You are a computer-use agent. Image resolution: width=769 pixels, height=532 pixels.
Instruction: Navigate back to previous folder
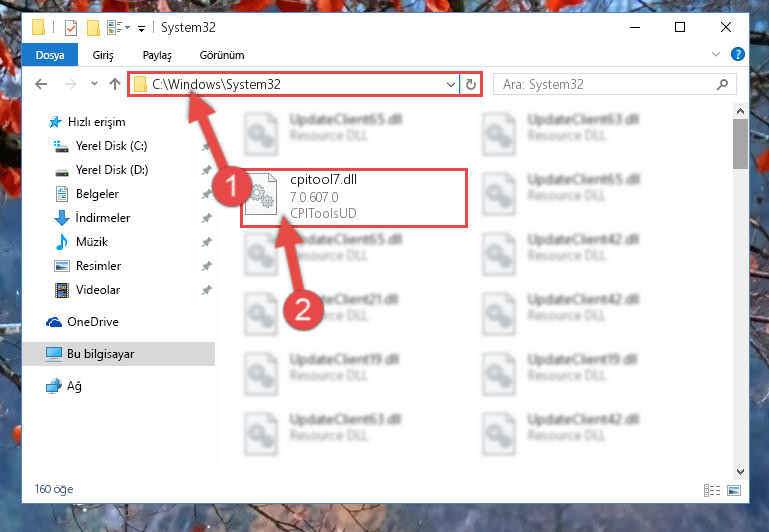point(41,84)
